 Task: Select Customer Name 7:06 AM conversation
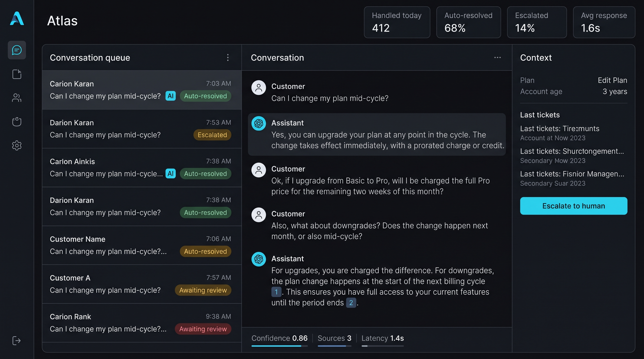click(x=142, y=245)
